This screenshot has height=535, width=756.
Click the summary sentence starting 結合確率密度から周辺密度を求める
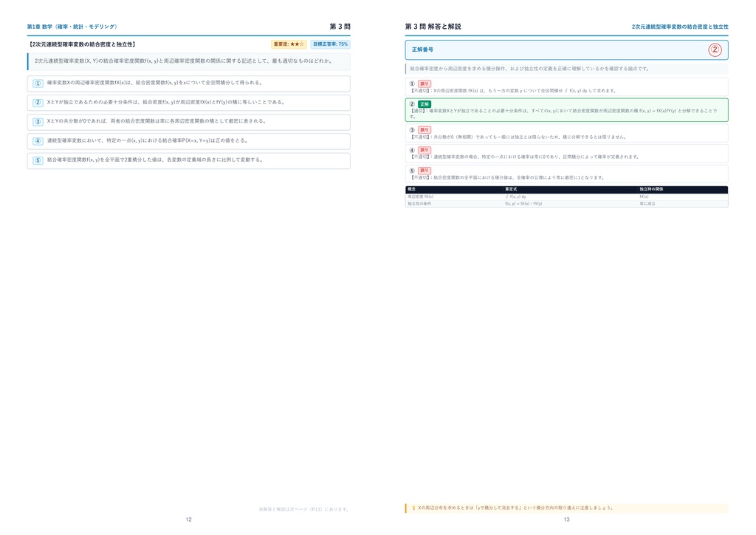[x=529, y=69]
